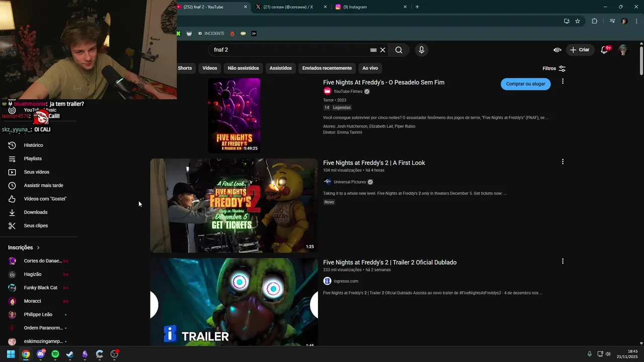
Task: Open the YouTube Filmes channel link
Action: pyautogui.click(x=348, y=92)
